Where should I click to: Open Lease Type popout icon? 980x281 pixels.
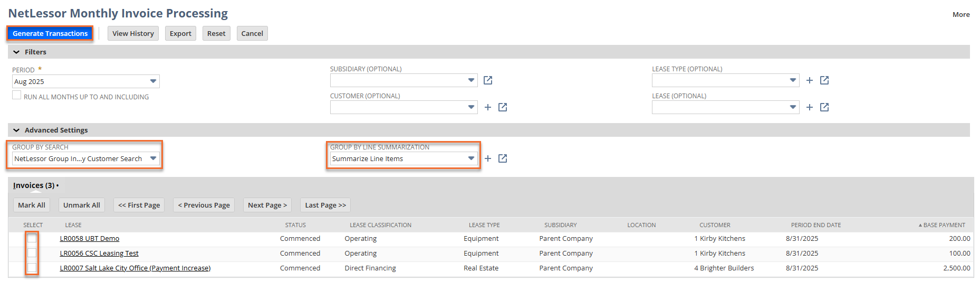click(824, 80)
